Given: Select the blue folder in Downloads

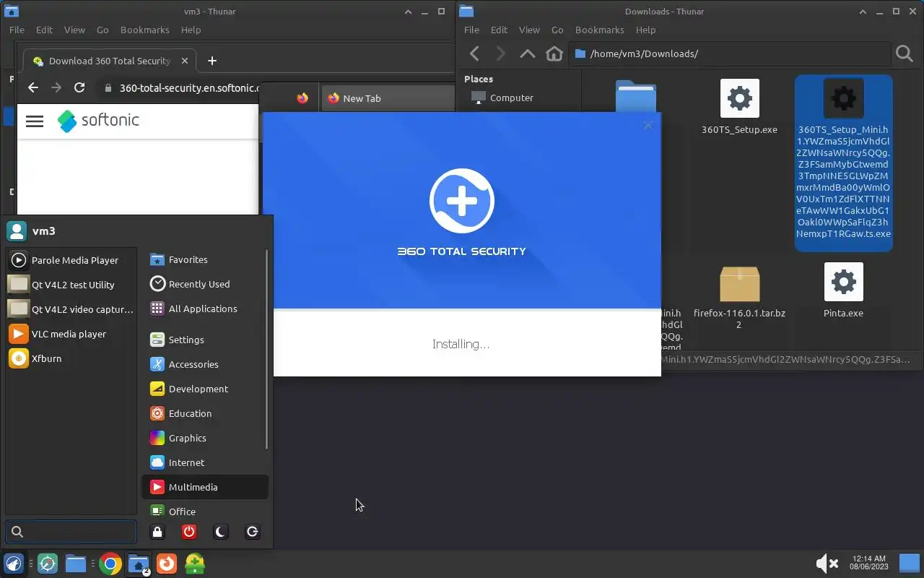Looking at the screenshot, I should 636,97.
